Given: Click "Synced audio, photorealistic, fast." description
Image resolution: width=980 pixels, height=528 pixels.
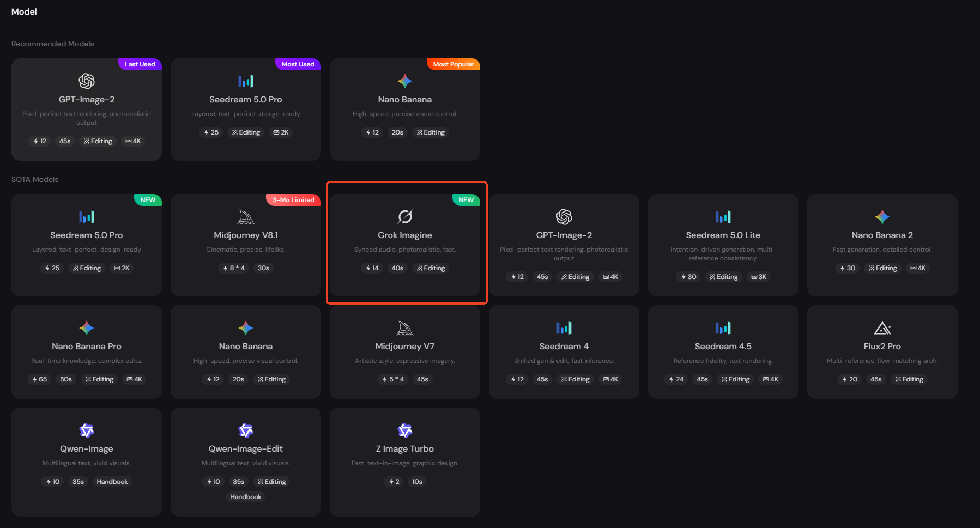Looking at the screenshot, I should click(405, 250).
